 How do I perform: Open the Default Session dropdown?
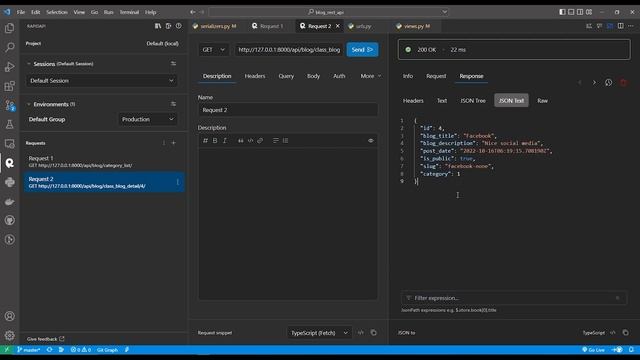pos(102,80)
